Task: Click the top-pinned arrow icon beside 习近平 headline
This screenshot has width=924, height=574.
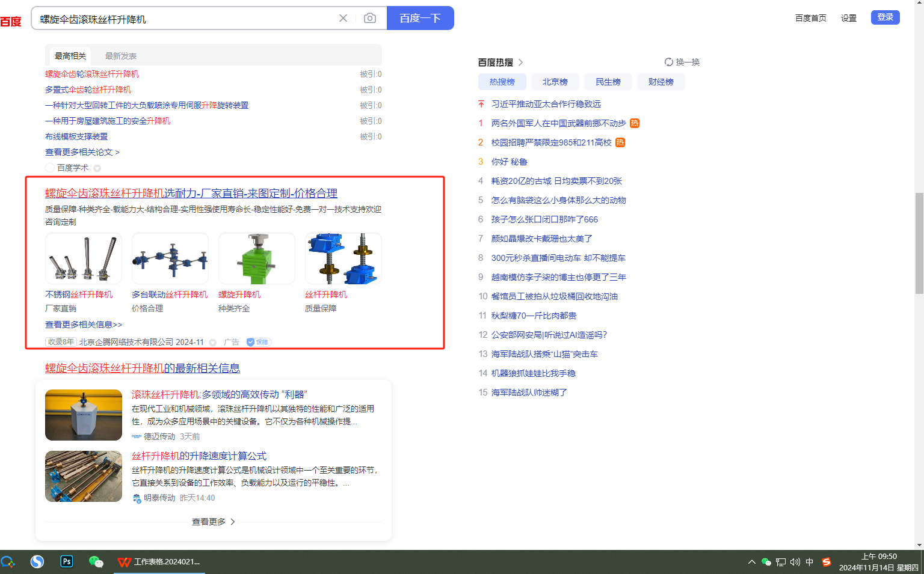Action: click(x=481, y=104)
